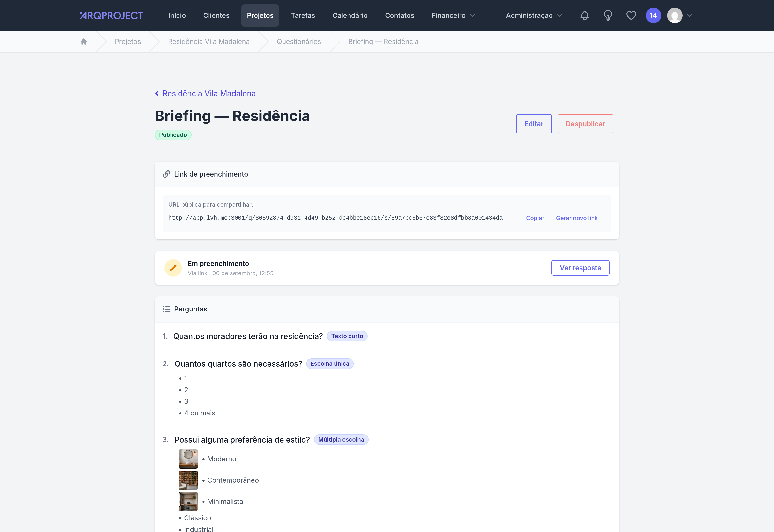Viewport: 774px width, 532px height.
Task: Click the pencil icon for Em preenchimento
Action: coord(173,268)
